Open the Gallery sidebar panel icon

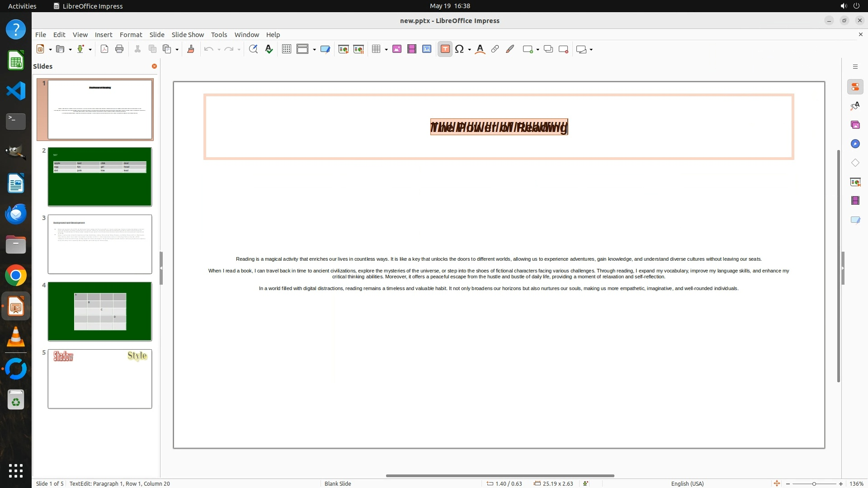click(855, 125)
